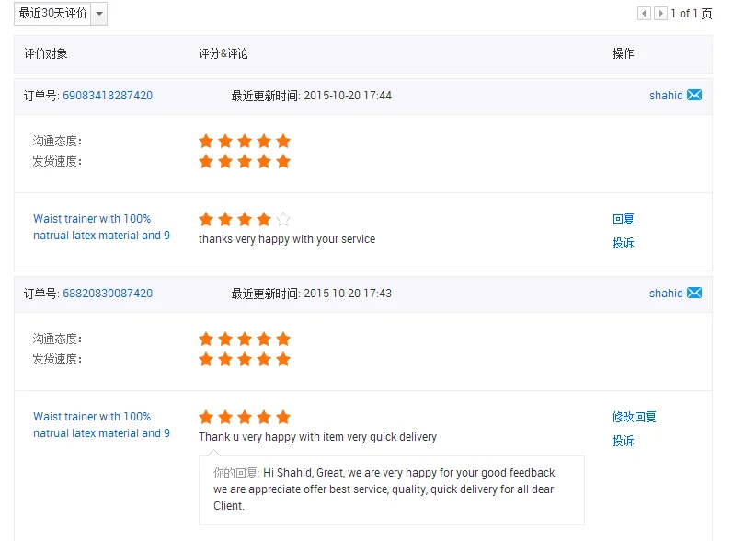756x541 pixels.
Task: Click last 发货速度 star in second order
Action: click(283, 359)
